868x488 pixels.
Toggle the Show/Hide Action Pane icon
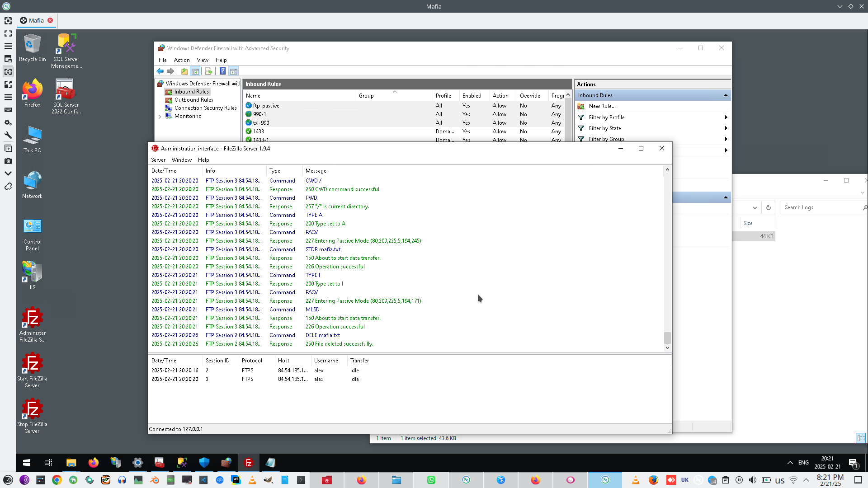(x=233, y=71)
